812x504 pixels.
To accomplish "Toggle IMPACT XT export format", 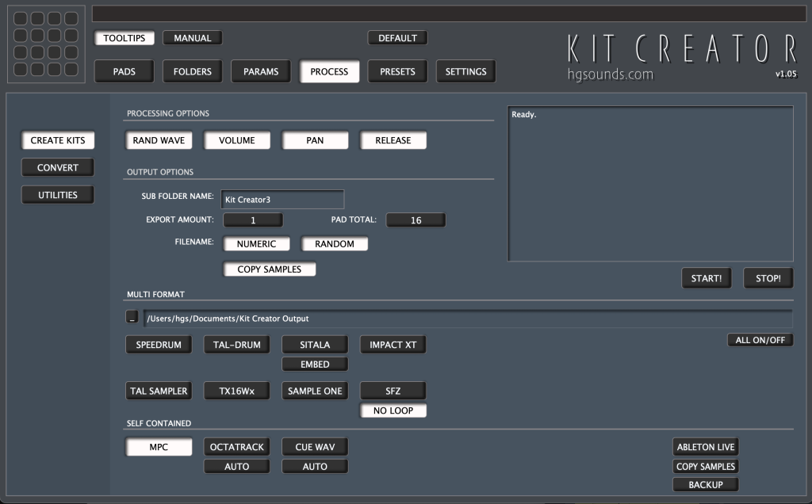I will [393, 345].
